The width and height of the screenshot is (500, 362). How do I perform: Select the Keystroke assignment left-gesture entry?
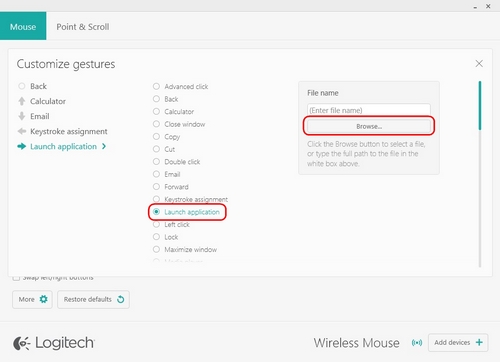[62, 131]
